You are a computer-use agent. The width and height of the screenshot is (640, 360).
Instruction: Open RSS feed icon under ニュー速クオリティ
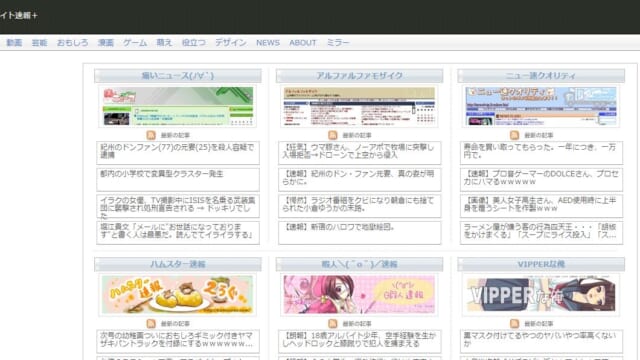[514, 135]
